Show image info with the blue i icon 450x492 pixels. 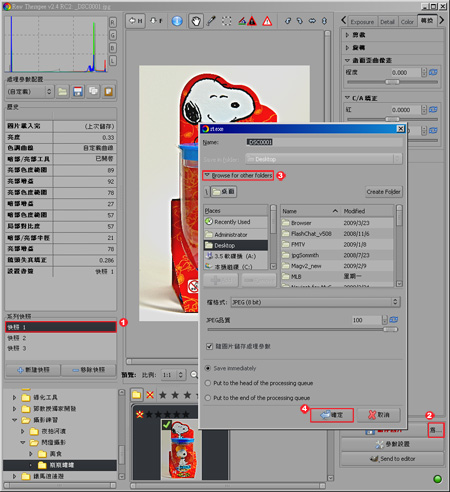click(x=177, y=21)
